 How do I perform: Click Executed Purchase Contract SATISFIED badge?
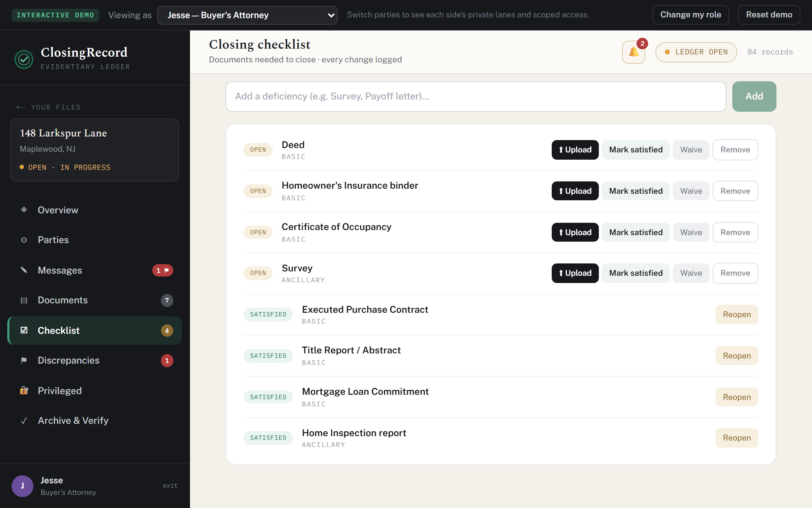click(x=268, y=315)
